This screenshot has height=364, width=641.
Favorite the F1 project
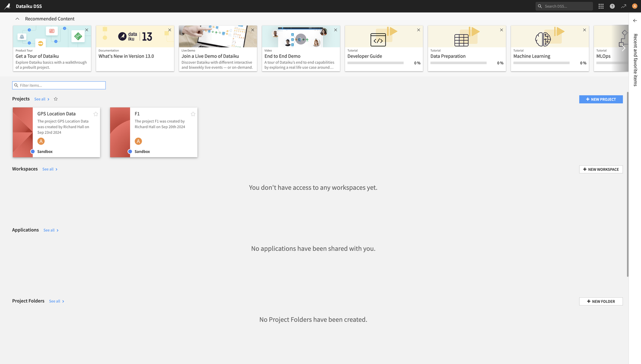[193, 114]
